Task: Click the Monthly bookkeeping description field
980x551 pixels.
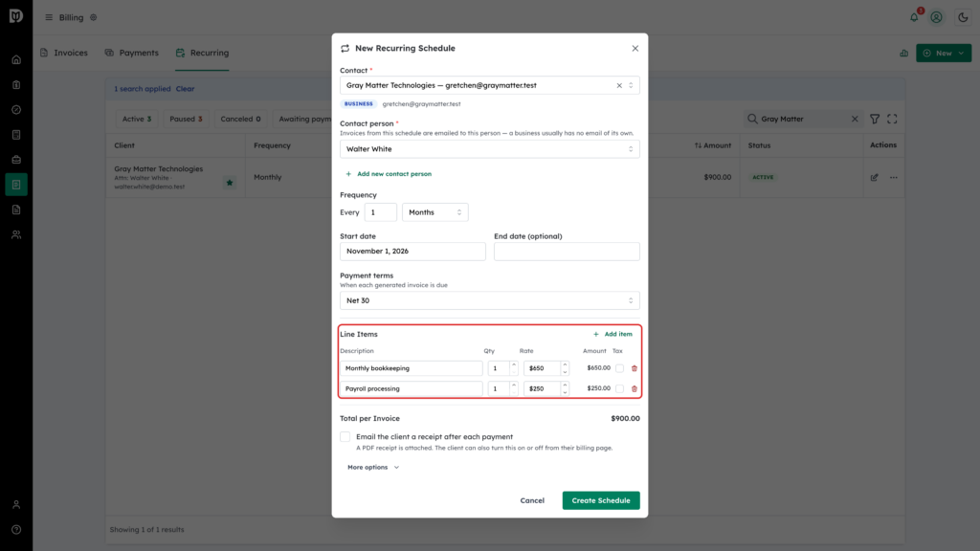Action: coord(412,368)
